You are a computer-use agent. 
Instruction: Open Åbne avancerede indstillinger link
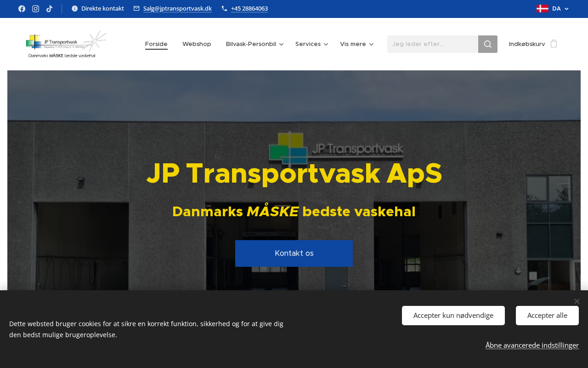pyautogui.click(x=532, y=345)
